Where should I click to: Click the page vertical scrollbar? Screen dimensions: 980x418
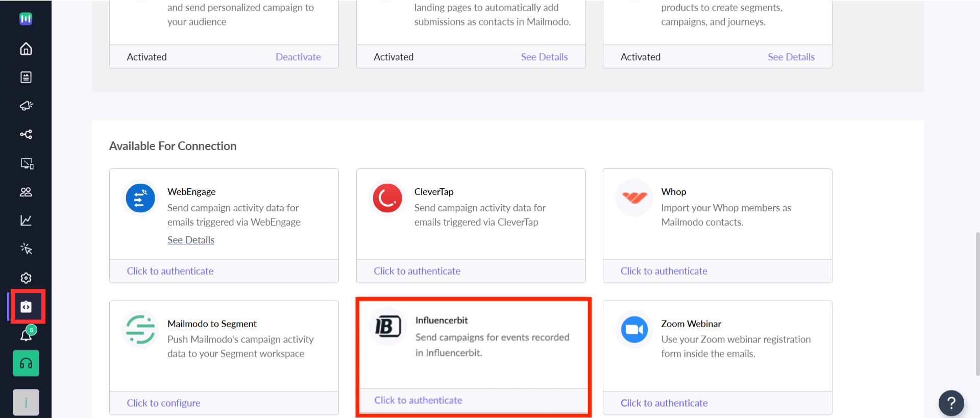coord(977,304)
